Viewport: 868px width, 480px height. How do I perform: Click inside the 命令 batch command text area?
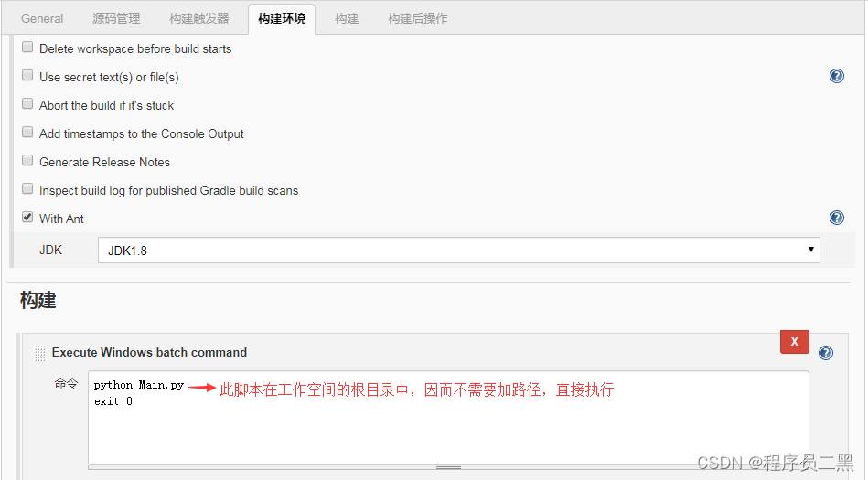click(x=448, y=418)
